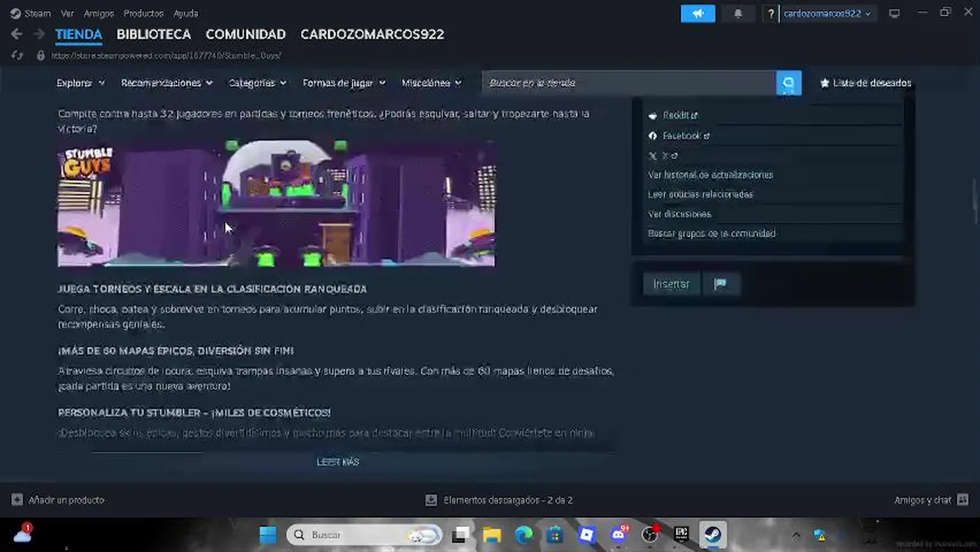Click the Facebook link text
980x552 pixels.
(x=682, y=136)
